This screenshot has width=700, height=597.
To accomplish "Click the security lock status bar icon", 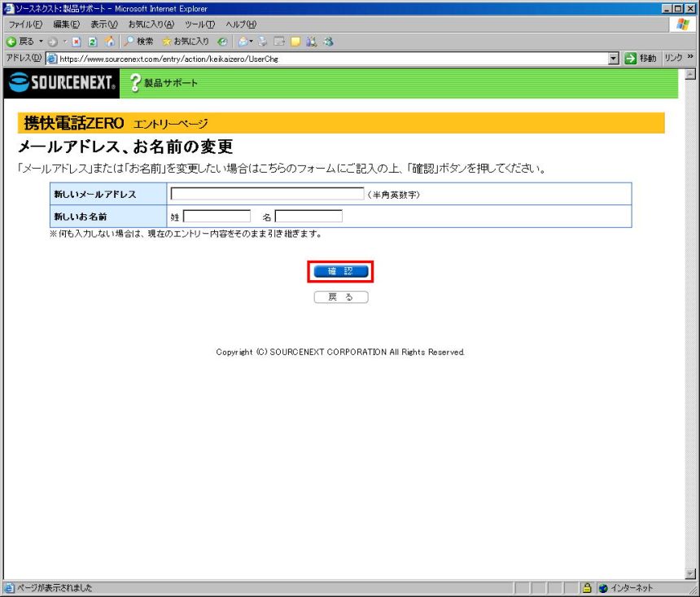I will tap(587, 587).
